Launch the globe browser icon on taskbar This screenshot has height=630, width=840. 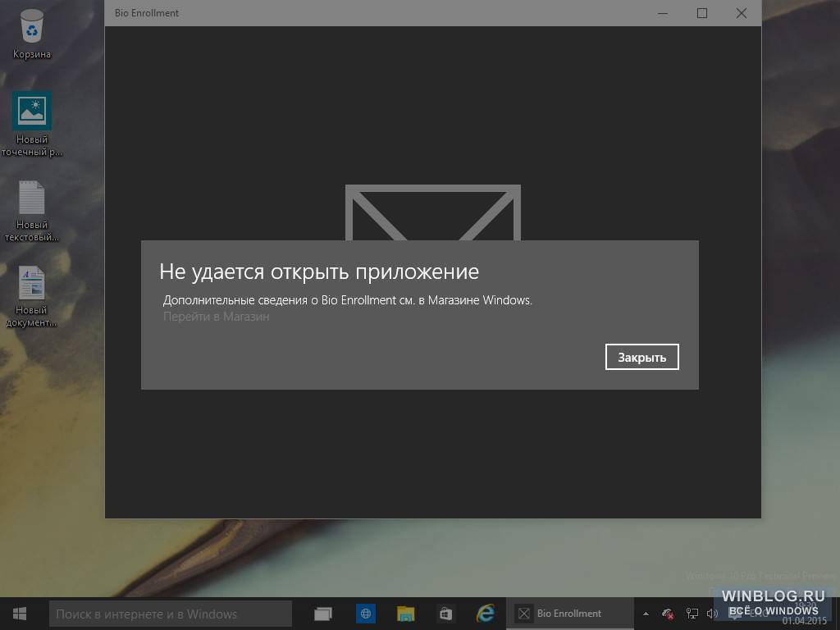tap(365, 614)
